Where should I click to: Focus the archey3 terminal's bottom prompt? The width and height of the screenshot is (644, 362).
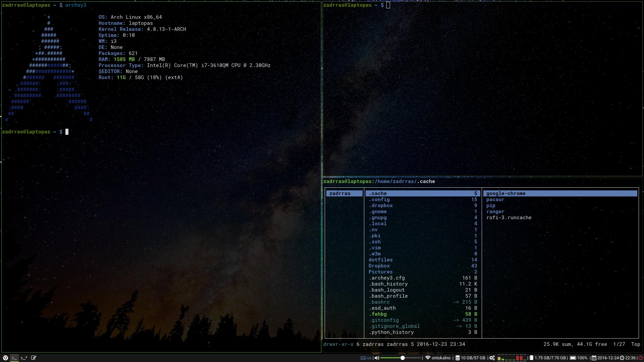[35, 132]
